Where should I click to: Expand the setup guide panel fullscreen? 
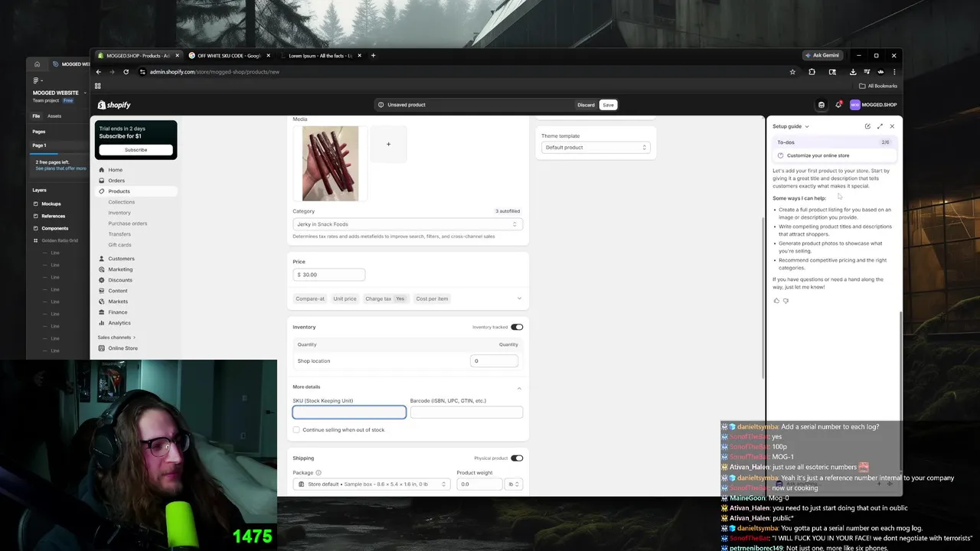[x=880, y=126]
